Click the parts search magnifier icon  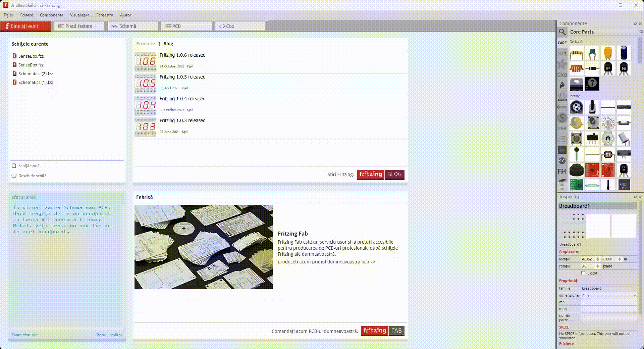pos(562,32)
